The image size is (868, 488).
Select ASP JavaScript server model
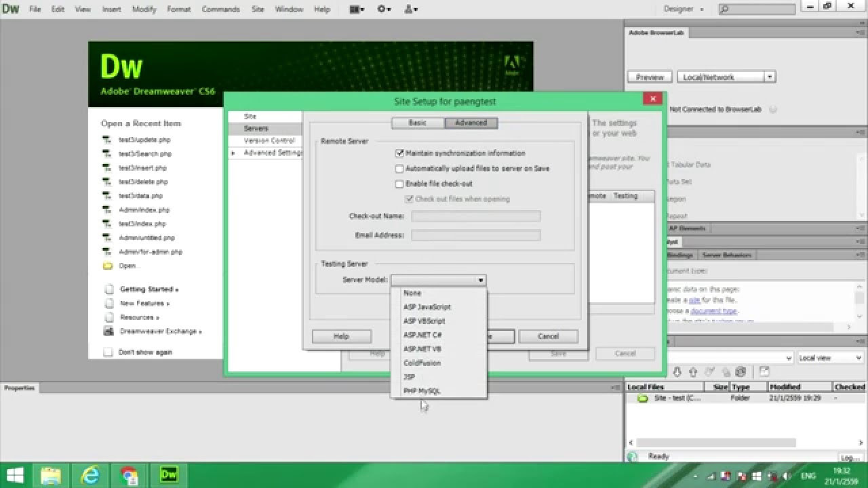click(x=427, y=307)
